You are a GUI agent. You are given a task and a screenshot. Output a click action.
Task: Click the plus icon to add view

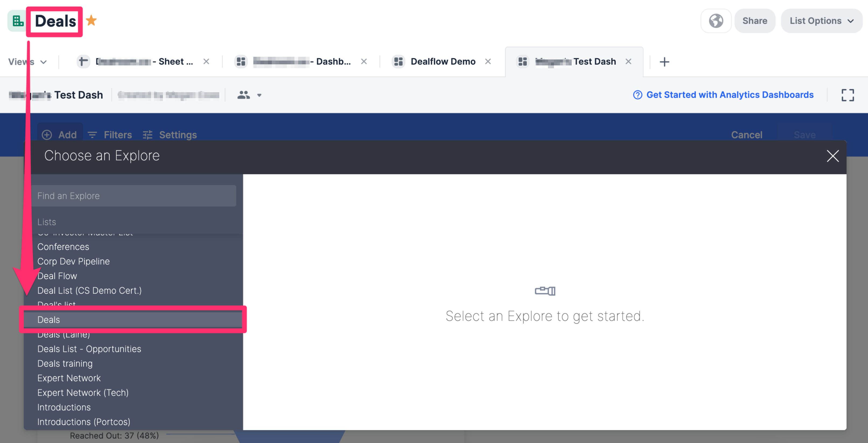[x=664, y=62]
